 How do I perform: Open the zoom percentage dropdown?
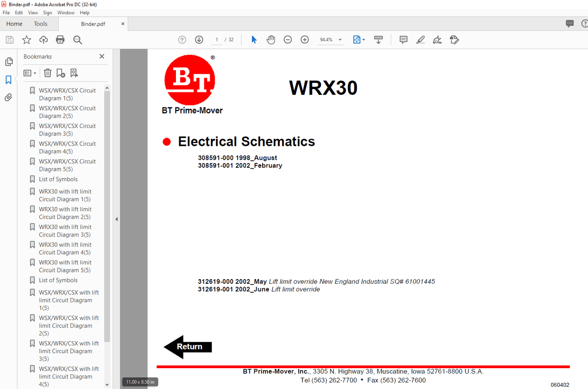[340, 40]
